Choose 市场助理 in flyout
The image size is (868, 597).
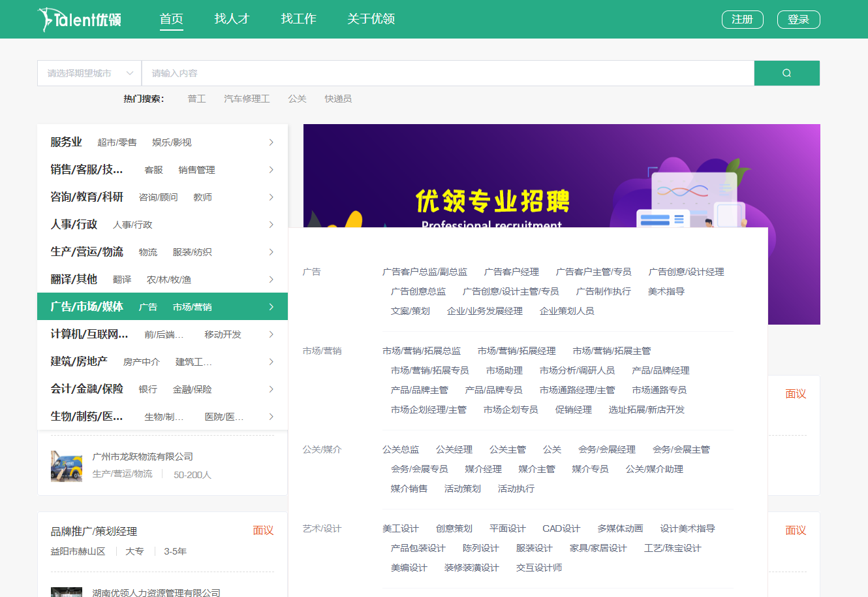tap(504, 370)
